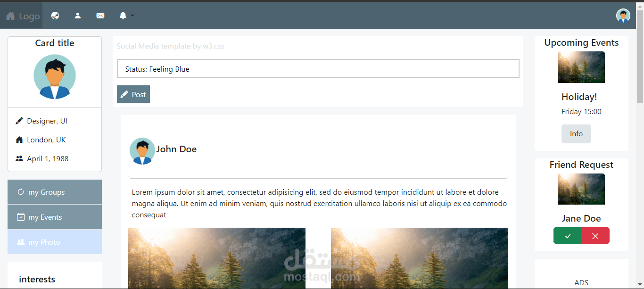644x289 pixels.
Task: Click the Designer, UI text
Action: (x=47, y=121)
